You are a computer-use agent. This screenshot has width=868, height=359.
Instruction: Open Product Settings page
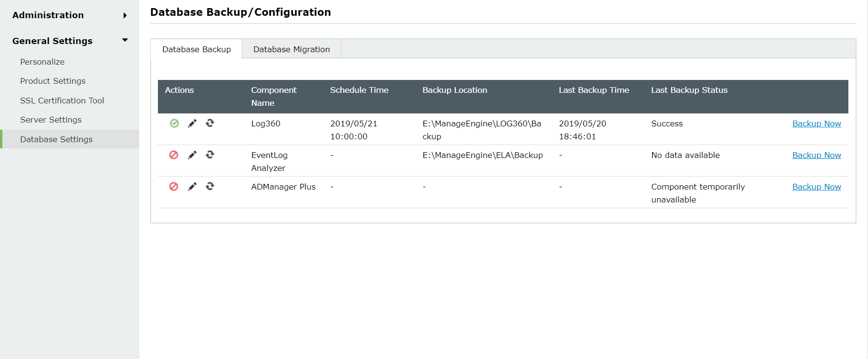(x=53, y=81)
